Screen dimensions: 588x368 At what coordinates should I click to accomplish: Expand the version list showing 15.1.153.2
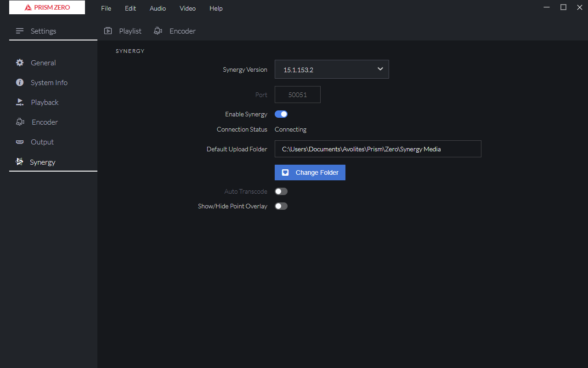click(x=332, y=69)
